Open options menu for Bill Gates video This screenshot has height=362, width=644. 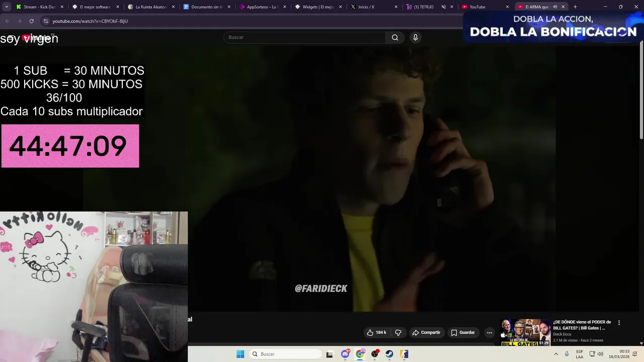(619, 323)
